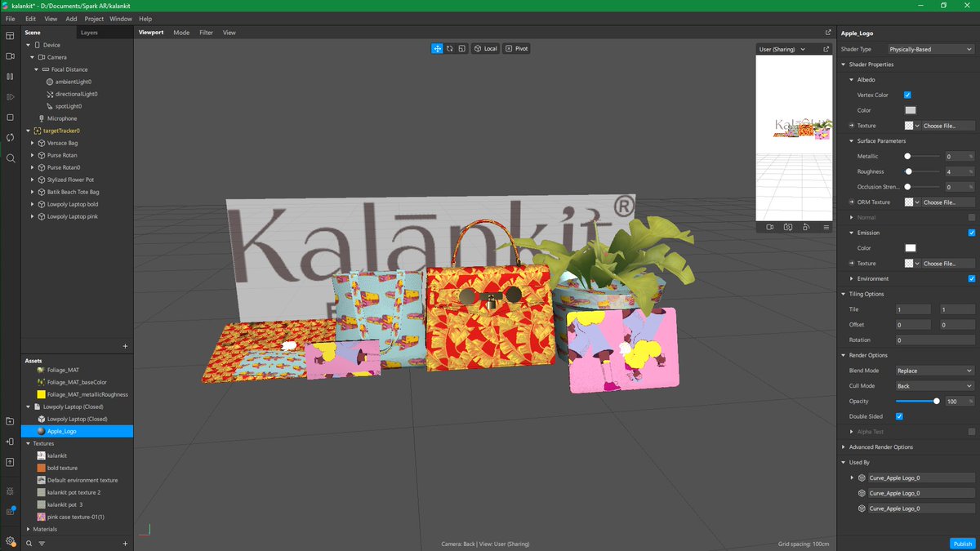Search assets with magnifier icon
This screenshot has width=980, height=551.
29,543
